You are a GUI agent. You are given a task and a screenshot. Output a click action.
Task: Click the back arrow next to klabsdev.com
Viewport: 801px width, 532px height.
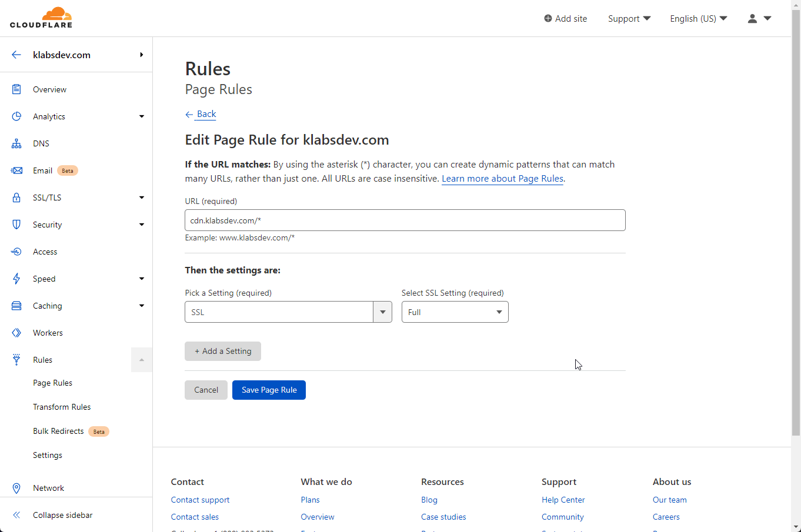pyautogui.click(x=16, y=54)
